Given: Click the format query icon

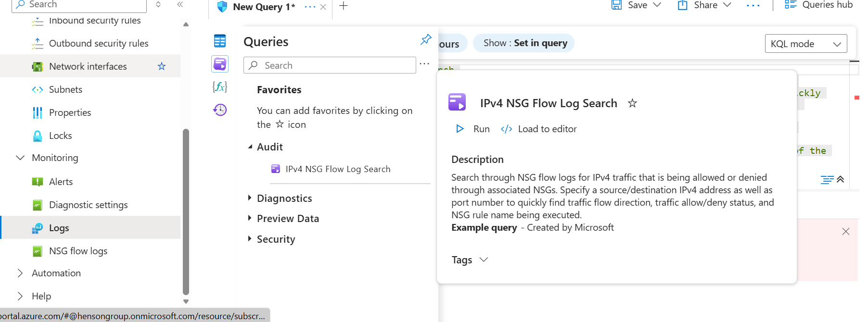Looking at the screenshot, I should [827, 180].
